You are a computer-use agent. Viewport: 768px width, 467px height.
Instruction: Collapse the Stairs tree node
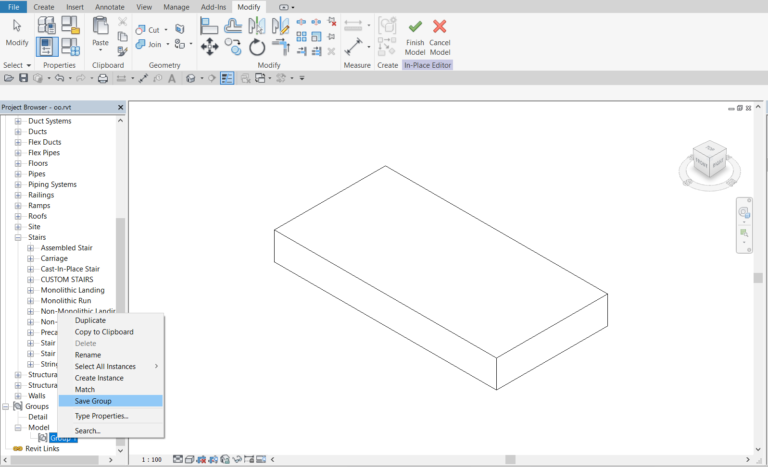(18, 238)
